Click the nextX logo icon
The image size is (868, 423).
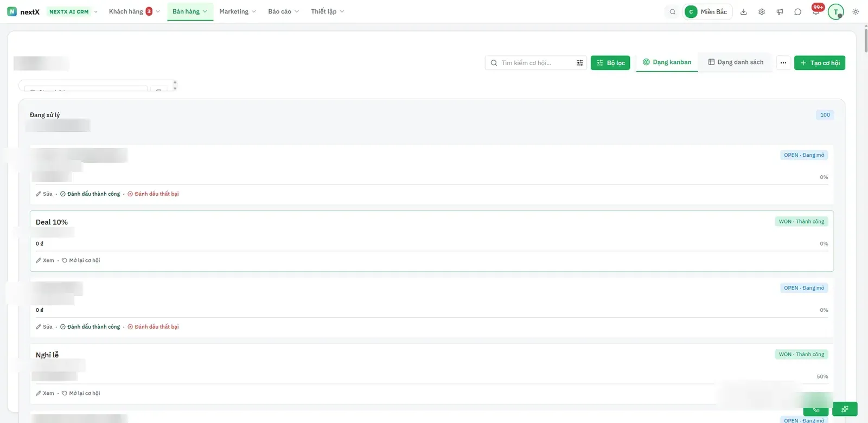click(x=12, y=11)
